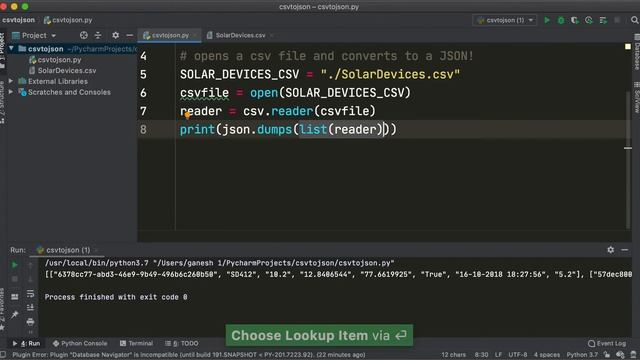Hide the Project tool window with minus icon
640x360 pixels.
(x=129, y=36)
